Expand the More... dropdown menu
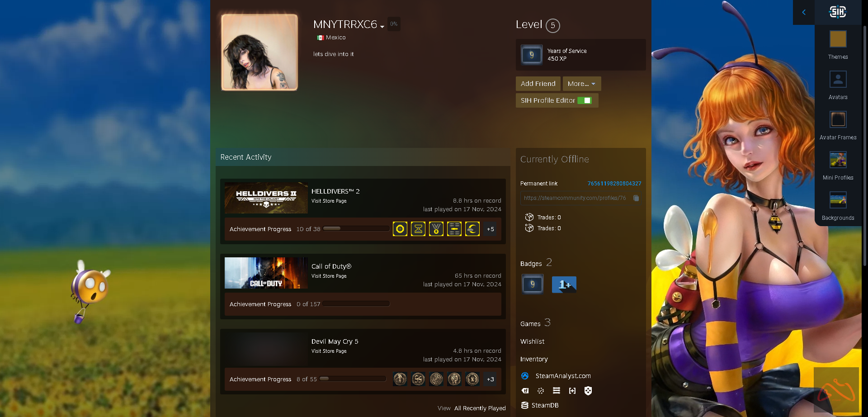 coord(581,84)
